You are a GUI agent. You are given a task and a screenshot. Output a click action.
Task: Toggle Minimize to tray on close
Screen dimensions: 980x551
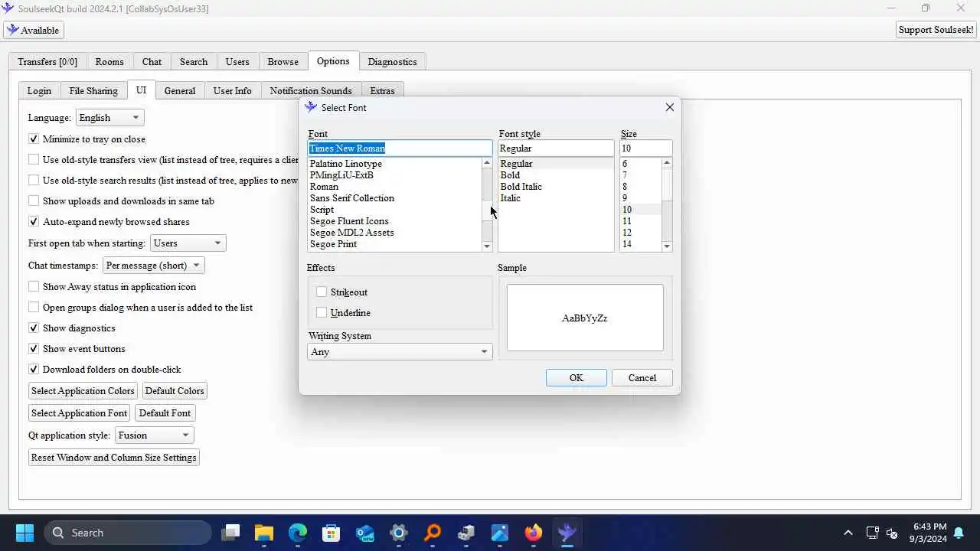pos(34,139)
